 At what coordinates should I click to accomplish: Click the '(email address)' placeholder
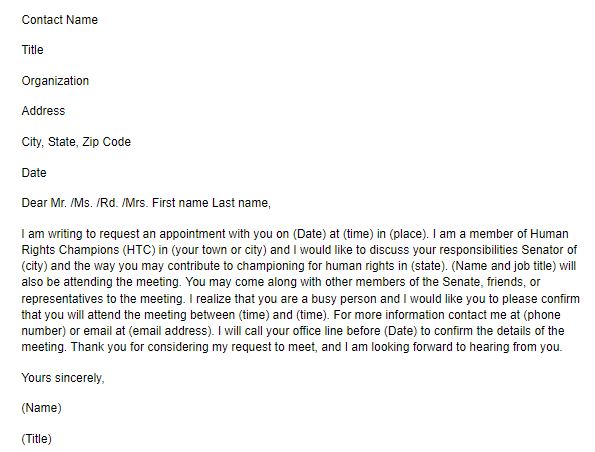click(170, 331)
